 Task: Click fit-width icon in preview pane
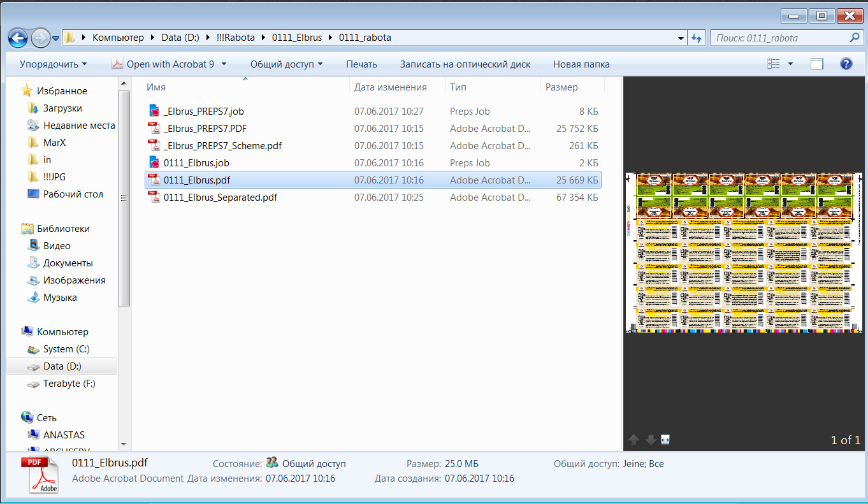tap(665, 440)
